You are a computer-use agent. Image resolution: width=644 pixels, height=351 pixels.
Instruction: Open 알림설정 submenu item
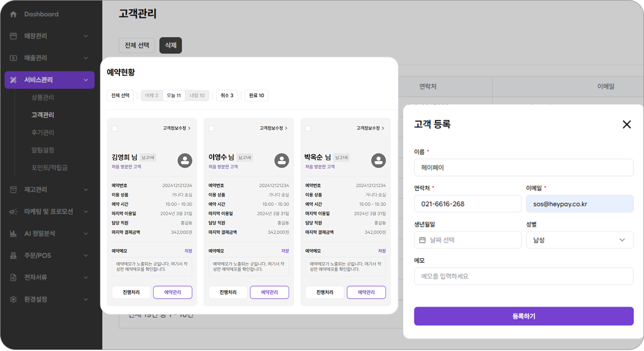tap(42, 150)
